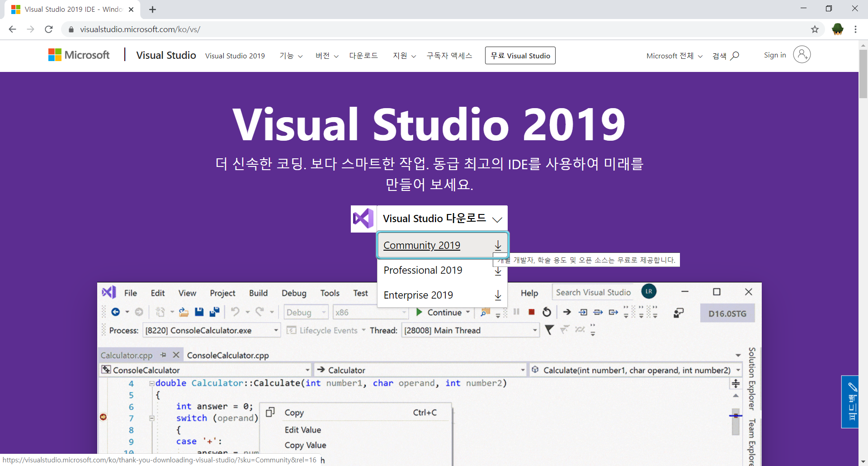This screenshot has height=466, width=868.
Task: Click the red Stop debugging square
Action: pyautogui.click(x=532, y=312)
